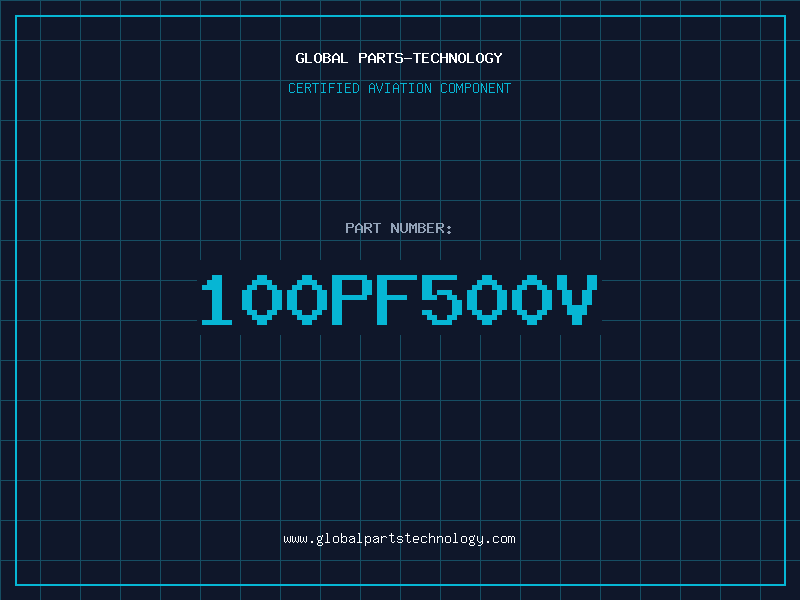
Task: Select the part number 100PF500V
Action: tap(399, 299)
